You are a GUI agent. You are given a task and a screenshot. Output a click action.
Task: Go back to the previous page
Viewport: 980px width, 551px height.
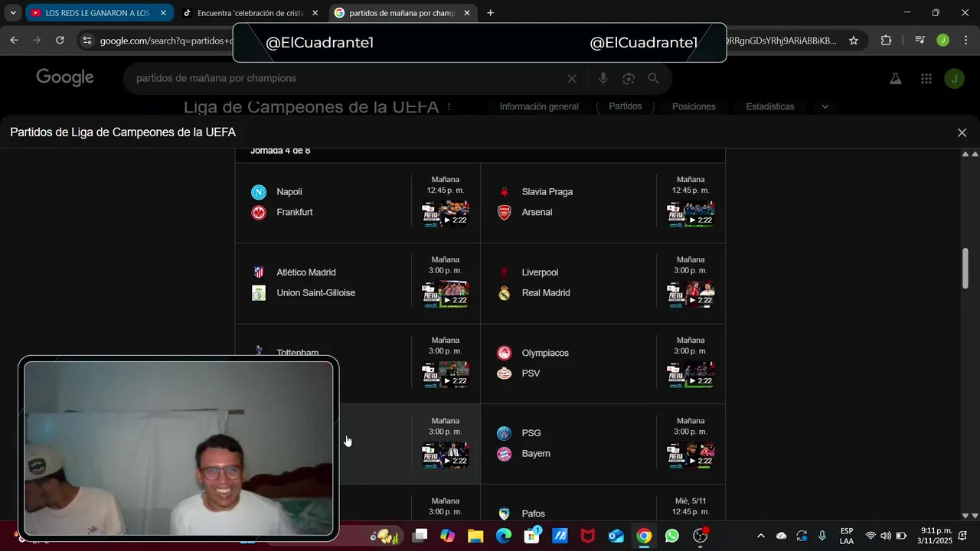tap(14, 41)
